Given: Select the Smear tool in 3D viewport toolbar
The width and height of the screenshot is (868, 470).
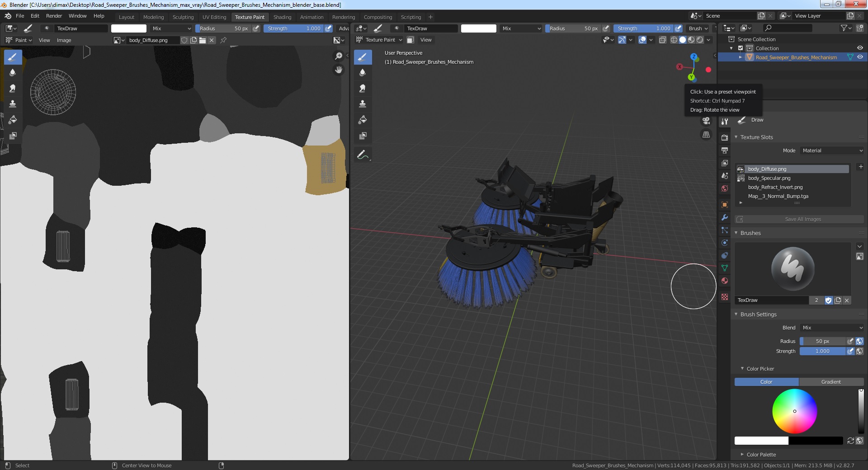Looking at the screenshot, I should click(363, 88).
